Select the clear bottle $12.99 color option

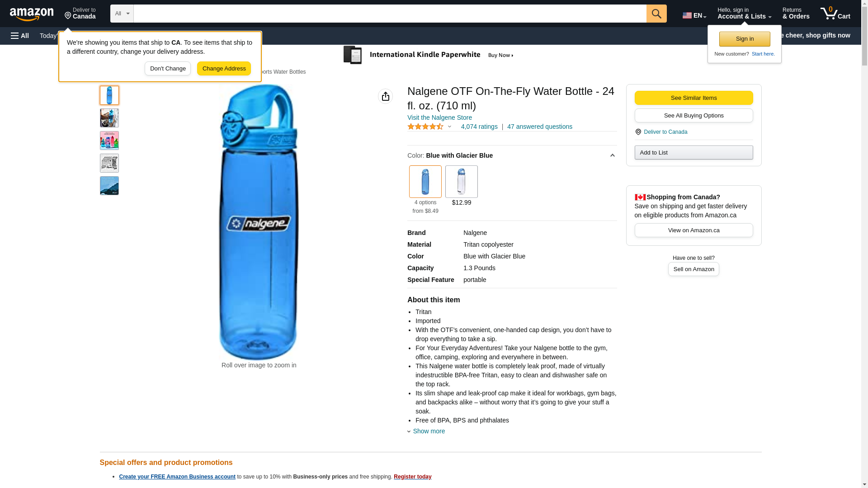pos(461,182)
